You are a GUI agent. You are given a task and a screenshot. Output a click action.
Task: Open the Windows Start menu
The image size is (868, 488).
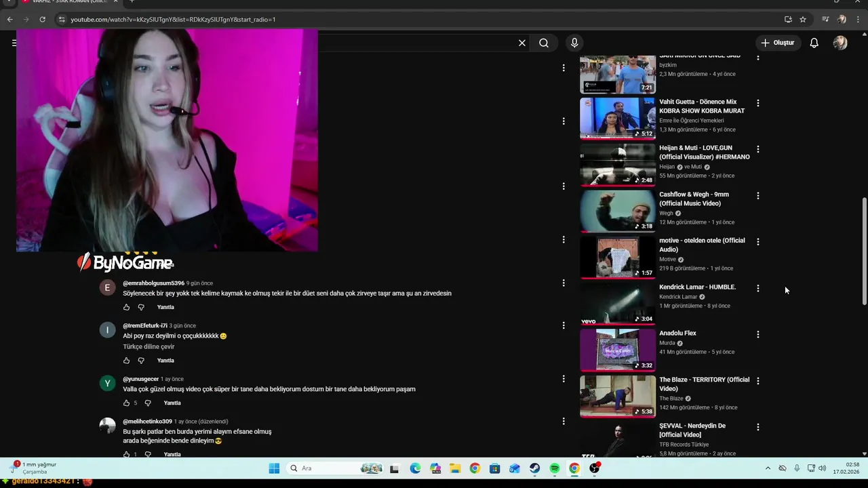click(x=274, y=468)
